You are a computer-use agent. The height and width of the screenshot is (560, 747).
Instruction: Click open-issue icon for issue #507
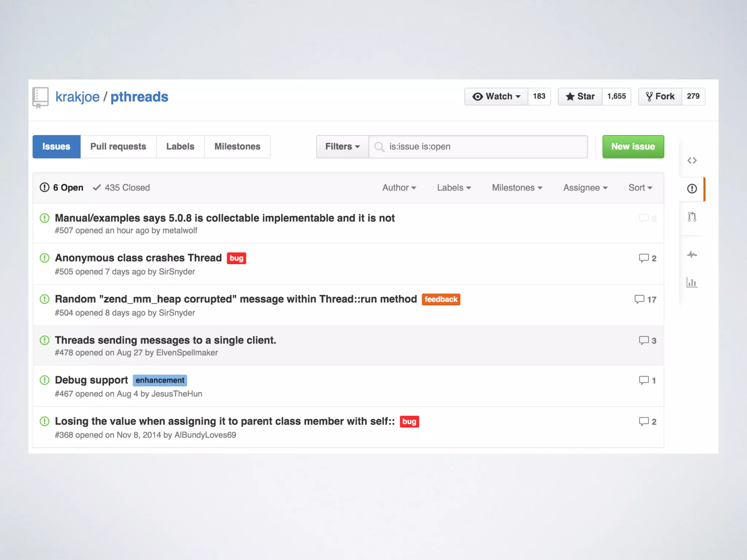44,218
